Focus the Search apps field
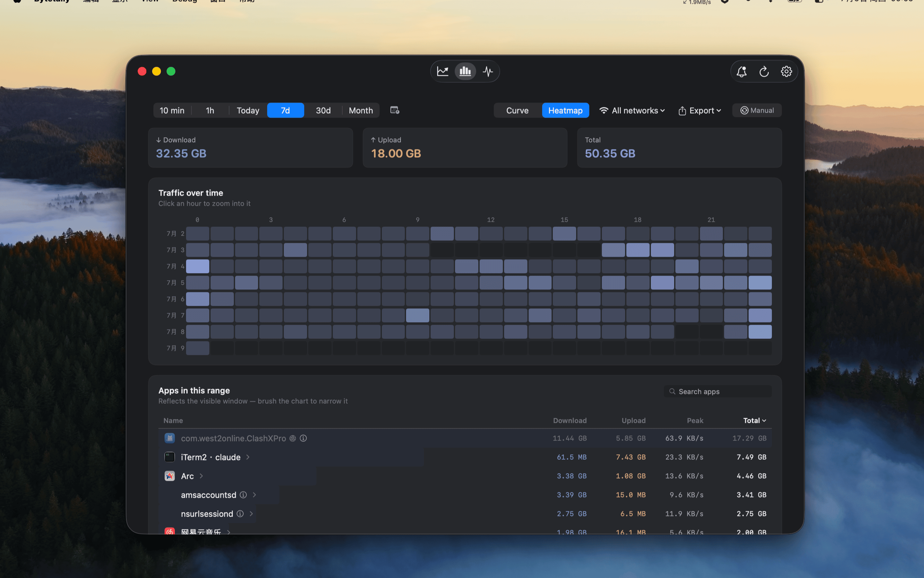924x578 pixels. pyautogui.click(x=717, y=391)
